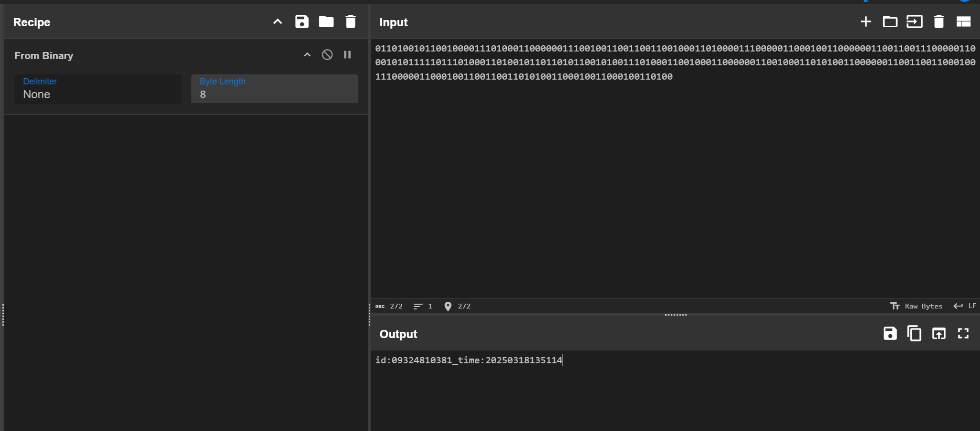980x431 pixels.
Task: Change the LF end-of-line sequence
Action: pos(965,306)
